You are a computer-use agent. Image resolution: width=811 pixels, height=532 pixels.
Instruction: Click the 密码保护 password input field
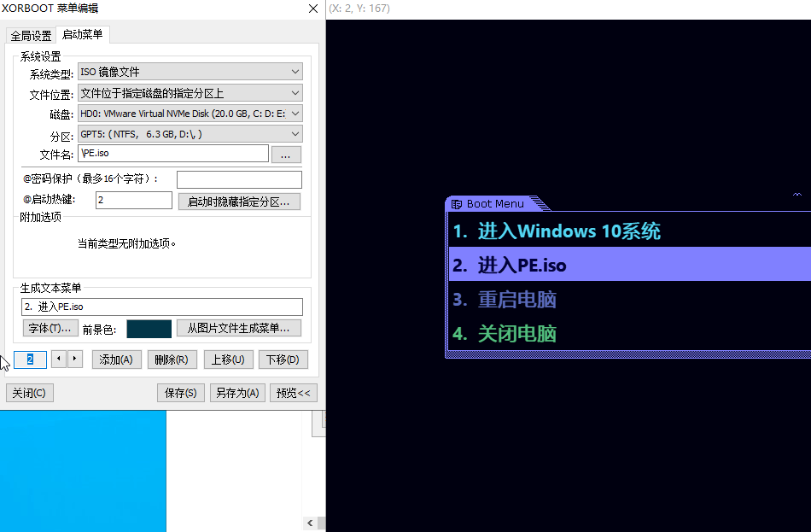(239, 179)
